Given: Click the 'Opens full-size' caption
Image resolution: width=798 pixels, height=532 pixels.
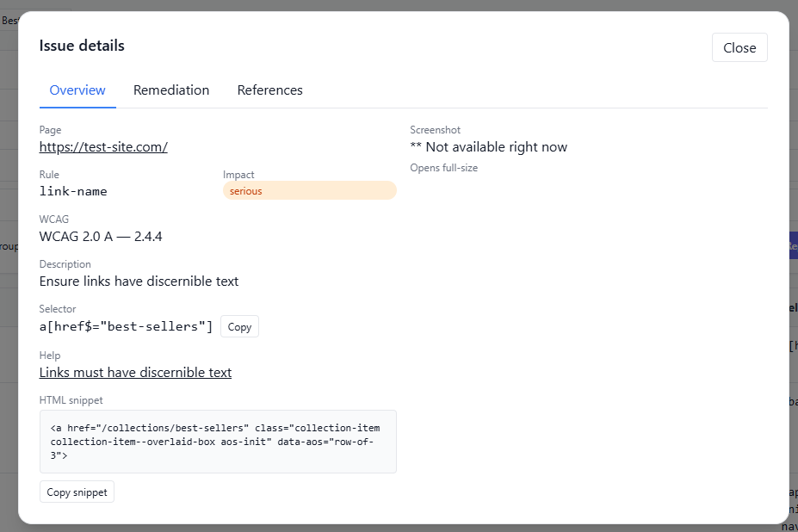Looking at the screenshot, I should 443,168.
